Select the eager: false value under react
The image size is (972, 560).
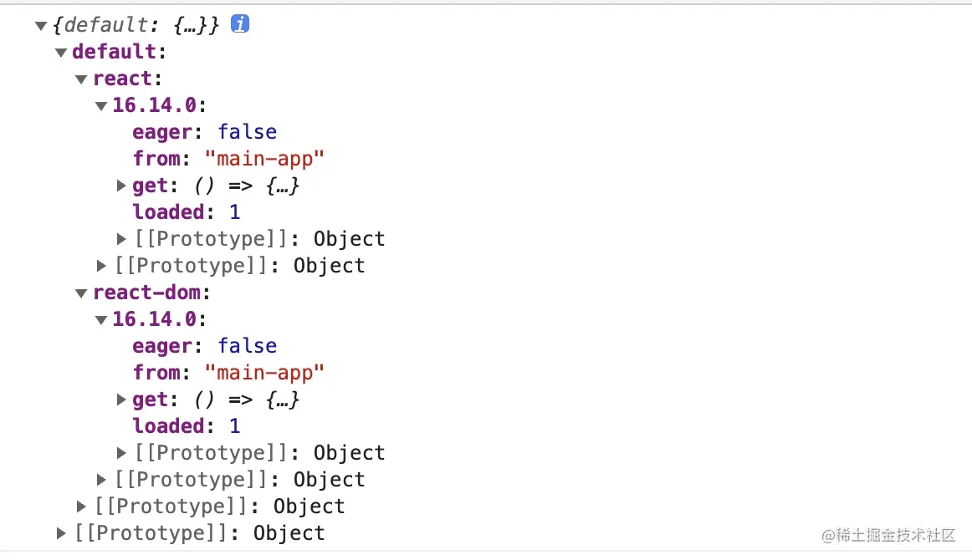click(247, 132)
